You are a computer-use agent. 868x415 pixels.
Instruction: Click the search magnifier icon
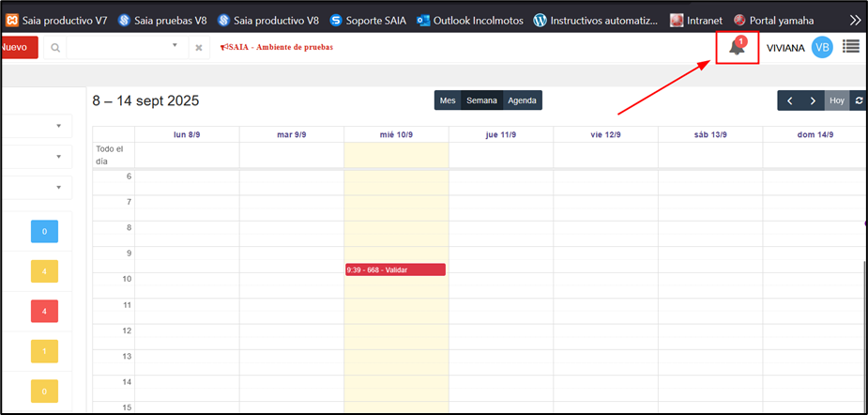click(x=55, y=47)
